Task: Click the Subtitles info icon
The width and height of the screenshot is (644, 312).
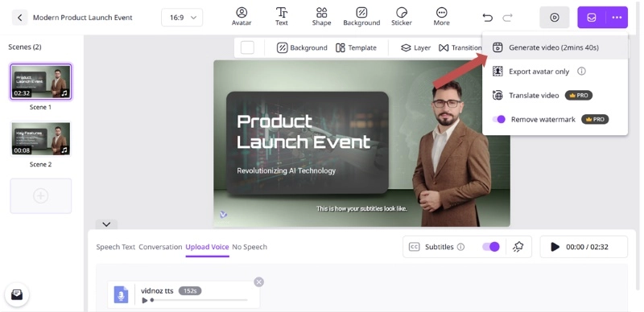Action: pyautogui.click(x=460, y=247)
